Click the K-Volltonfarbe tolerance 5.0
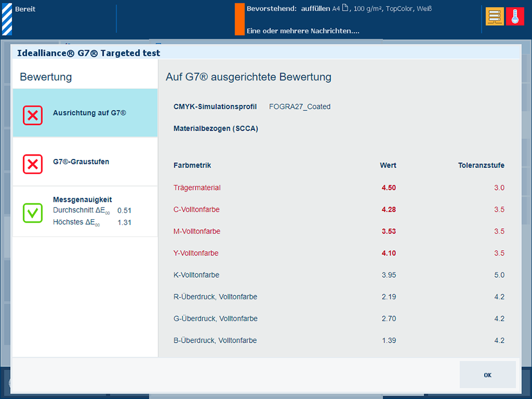 coord(499,275)
